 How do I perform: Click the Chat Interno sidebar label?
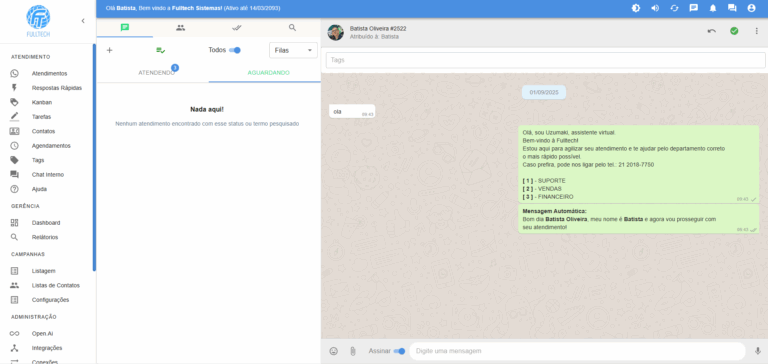coord(48,174)
